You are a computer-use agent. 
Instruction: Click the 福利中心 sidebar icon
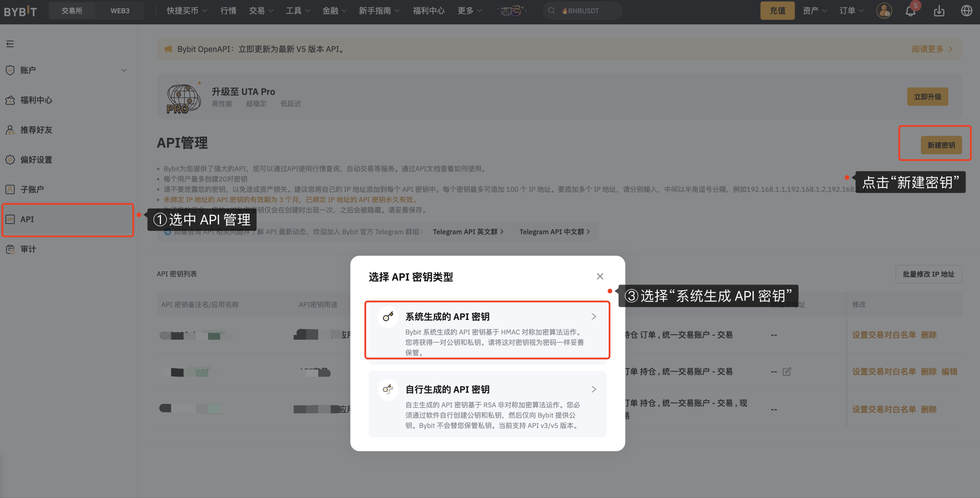[x=10, y=100]
